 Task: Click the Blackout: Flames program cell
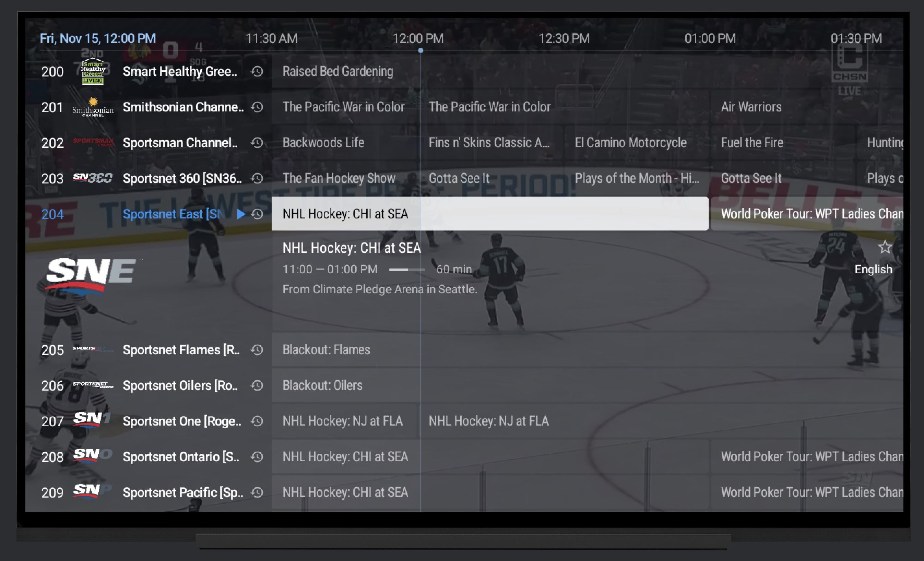[326, 349]
